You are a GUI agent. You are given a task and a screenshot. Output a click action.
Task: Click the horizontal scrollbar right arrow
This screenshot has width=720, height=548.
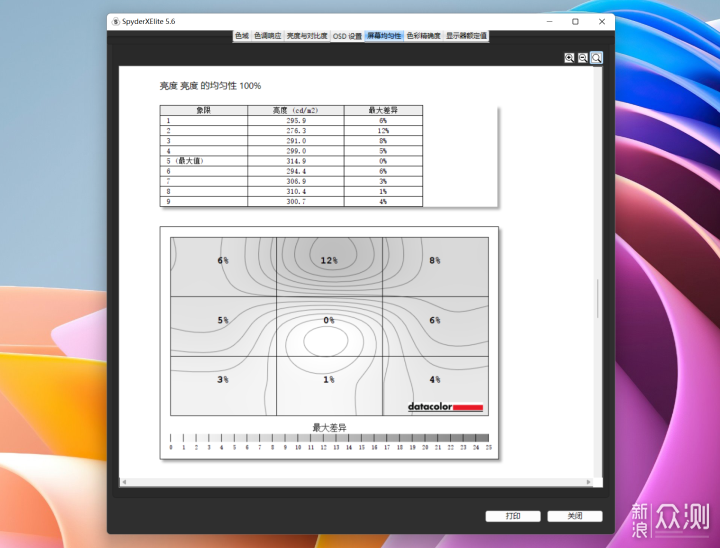588,482
